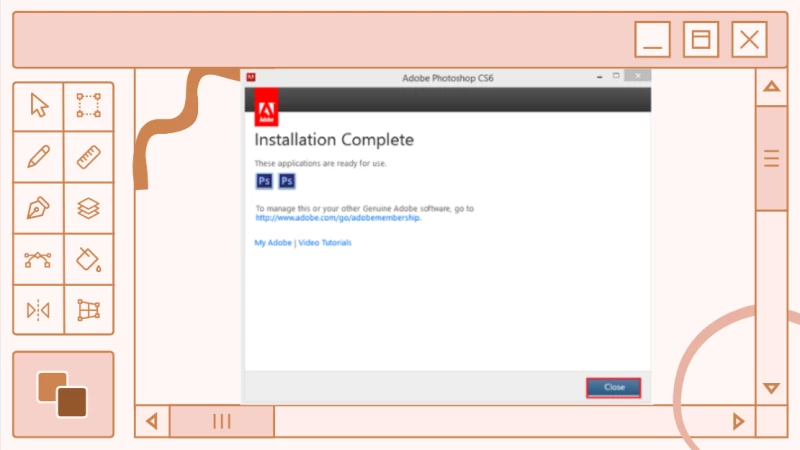
Task: Select the ruler measure tool
Action: click(89, 157)
